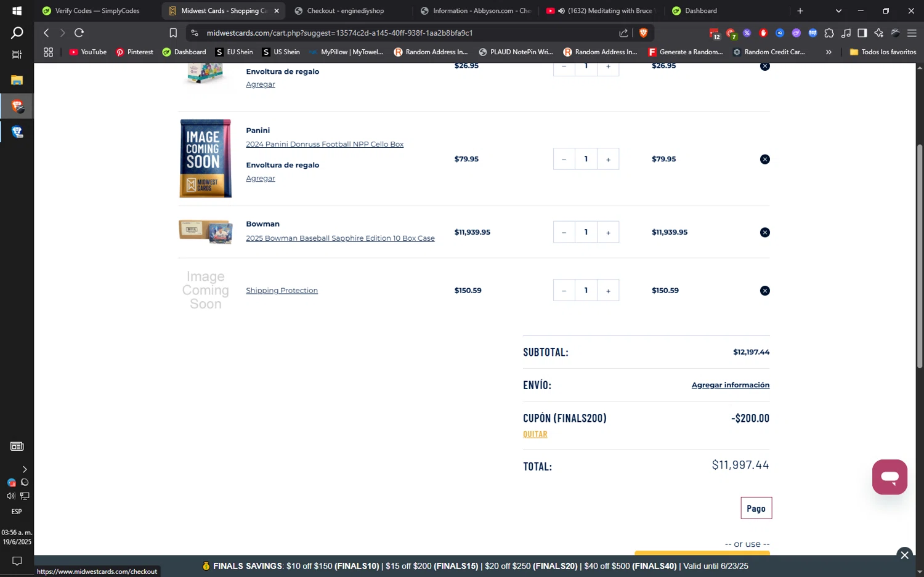The width and height of the screenshot is (924, 577).
Task: Open Brave Shields lion icon
Action: (643, 33)
